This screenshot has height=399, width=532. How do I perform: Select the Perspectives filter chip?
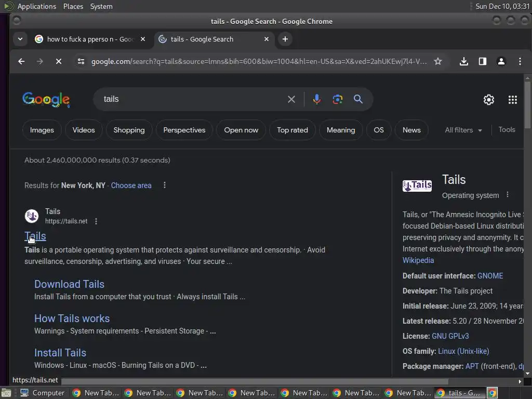click(184, 130)
